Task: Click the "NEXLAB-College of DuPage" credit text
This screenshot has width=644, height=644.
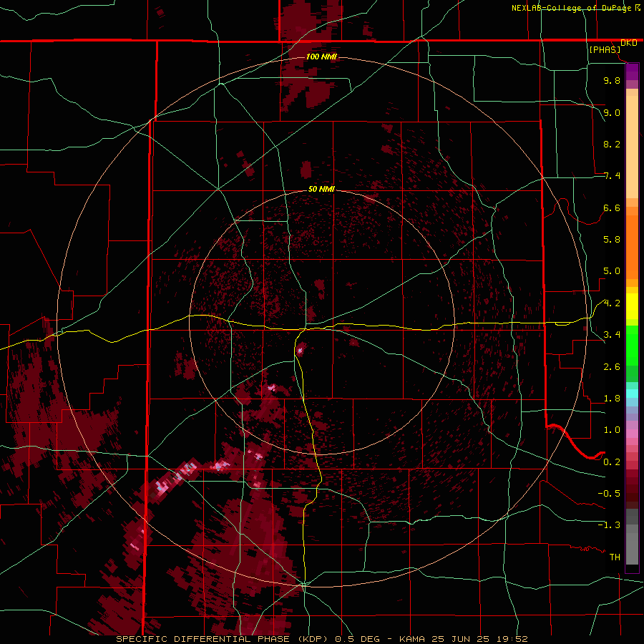Action: pyautogui.click(x=571, y=8)
